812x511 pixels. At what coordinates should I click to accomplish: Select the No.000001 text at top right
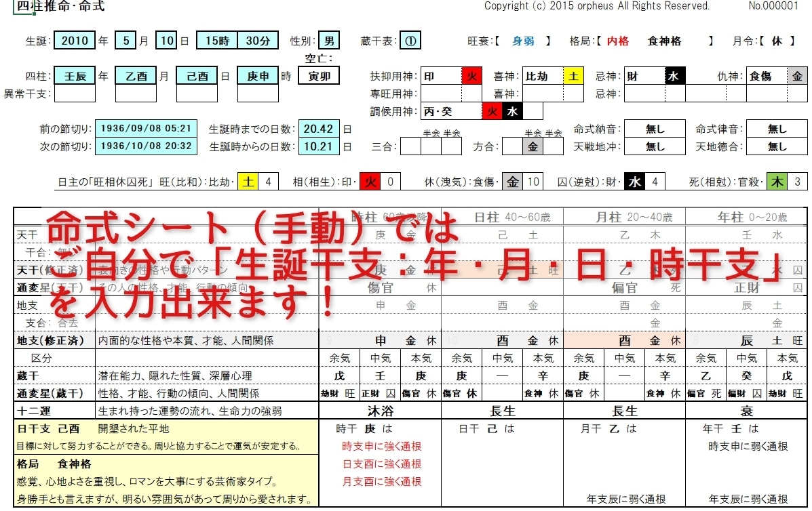pos(773,5)
